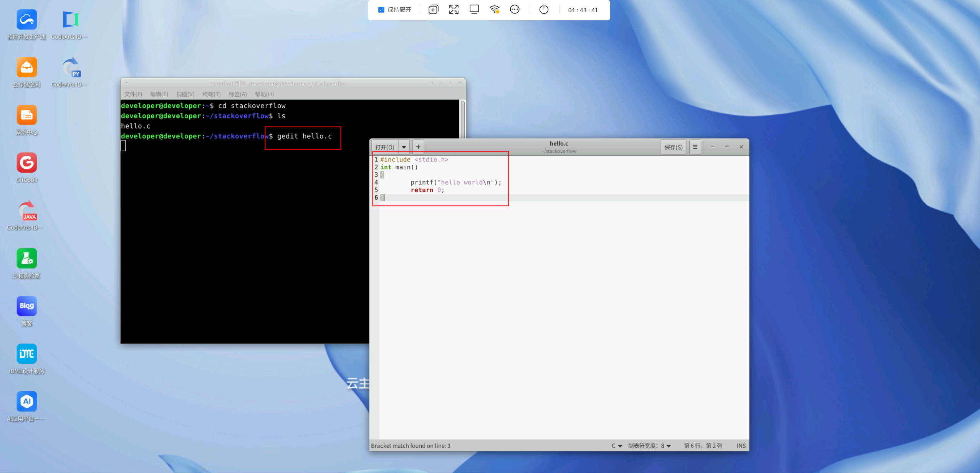Open the iDME design service icon
Screen dimensions: 980x473
pos(26,354)
